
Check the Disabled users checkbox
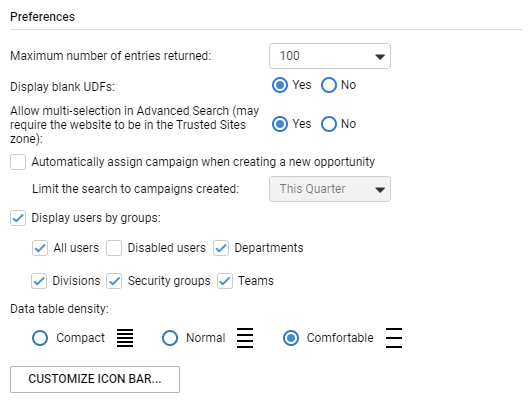point(114,248)
